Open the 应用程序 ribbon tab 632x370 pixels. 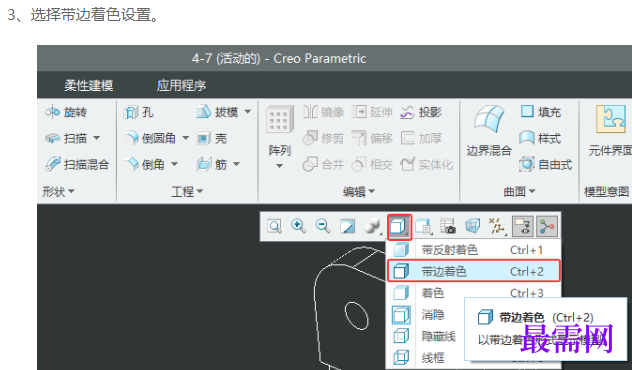point(181,85)
